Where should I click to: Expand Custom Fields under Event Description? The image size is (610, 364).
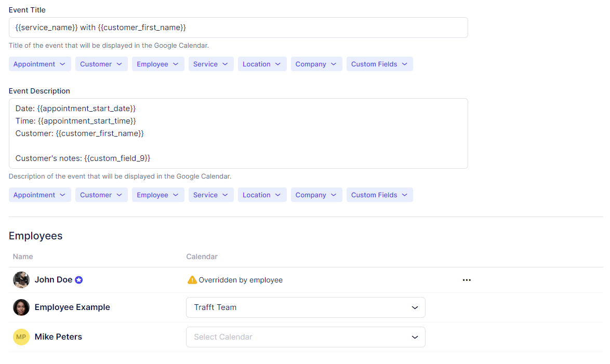[379, 195]
